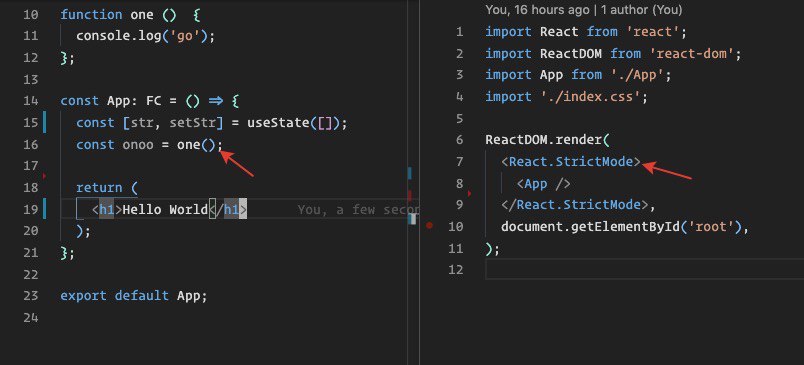The width and height of the screenshot is (804, 365).
Task: Click the left editor's overview ruler scrollbar
Action: [x=413, y=182]
